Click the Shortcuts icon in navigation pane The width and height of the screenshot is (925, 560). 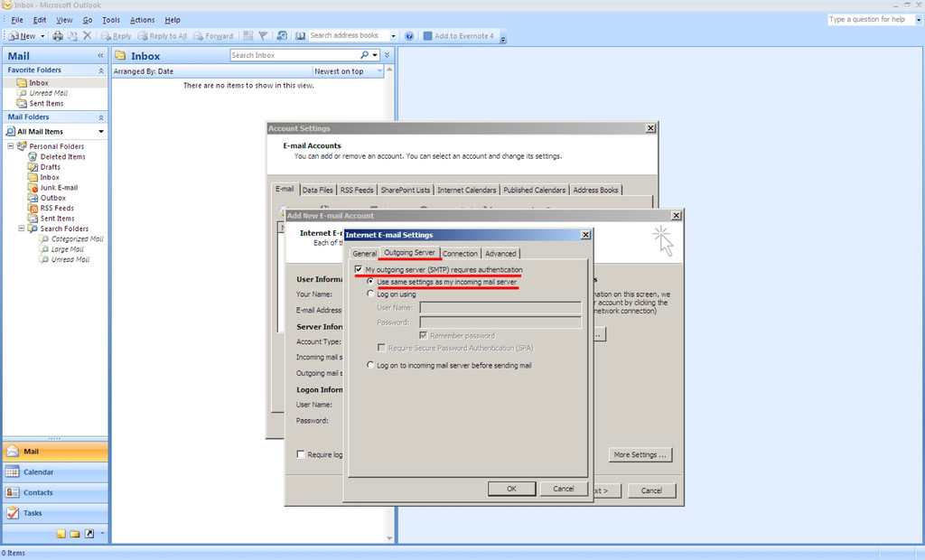tap(89, 534)
